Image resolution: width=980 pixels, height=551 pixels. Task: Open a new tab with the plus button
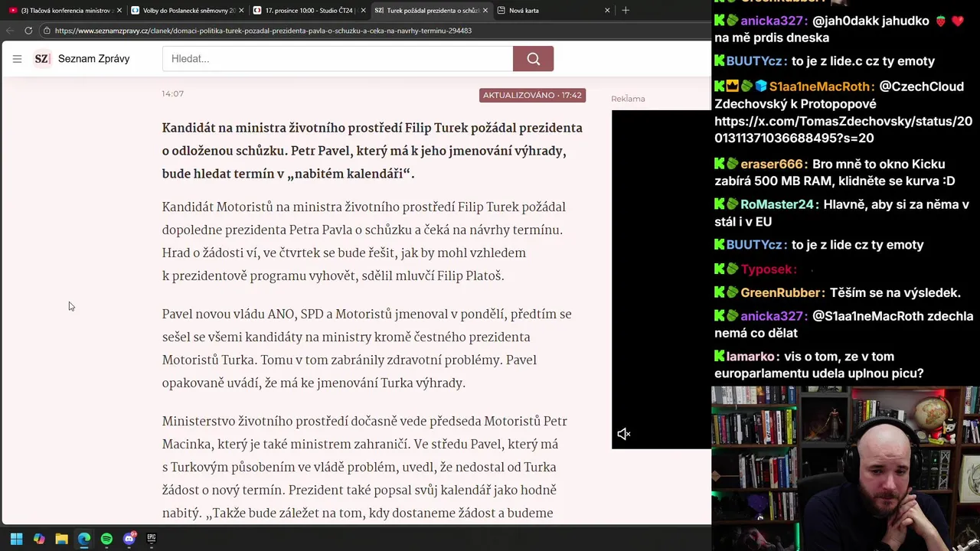(626, 10)
